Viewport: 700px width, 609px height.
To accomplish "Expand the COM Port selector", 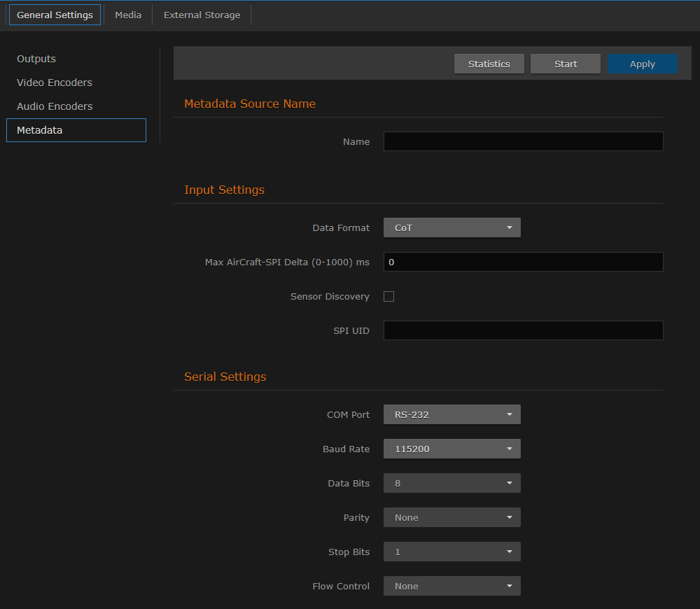I will point(451,414).
